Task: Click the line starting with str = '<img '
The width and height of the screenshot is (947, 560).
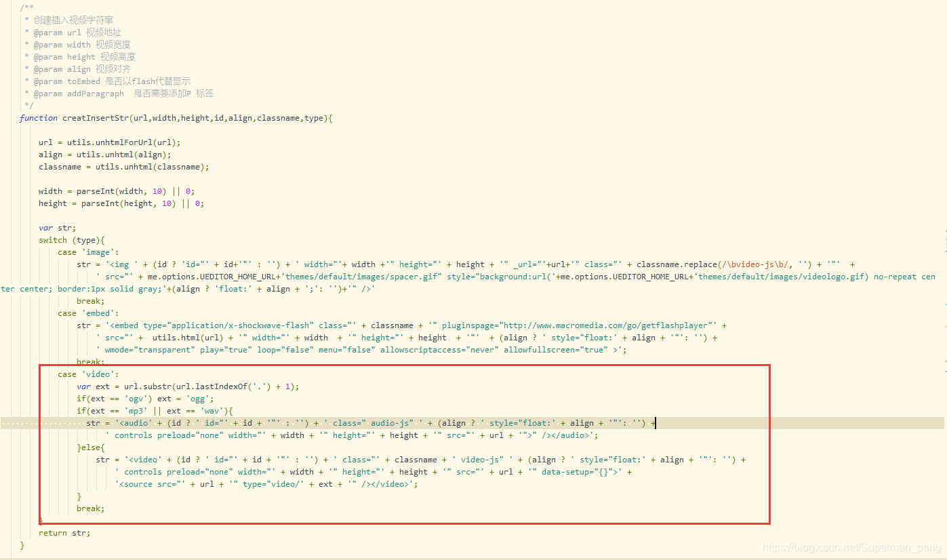Action: click(x=466, y=264)
